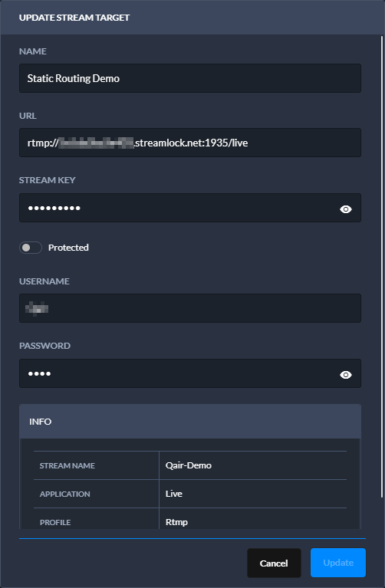Toggle the Protected switch
385x588 pixels.
31,248
